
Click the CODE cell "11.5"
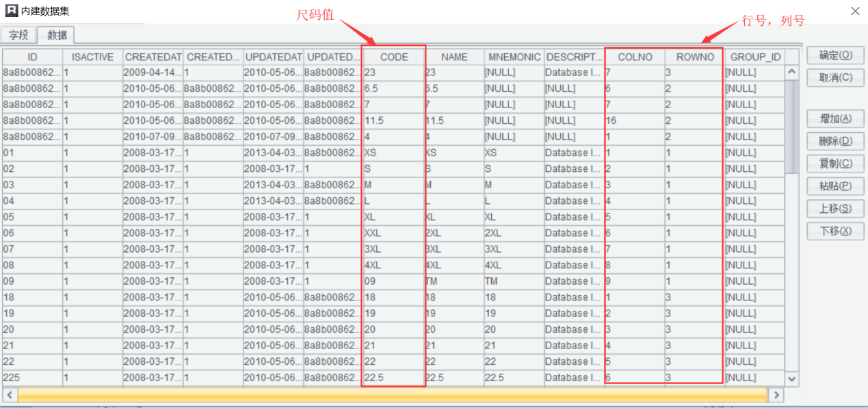[394, 120]
